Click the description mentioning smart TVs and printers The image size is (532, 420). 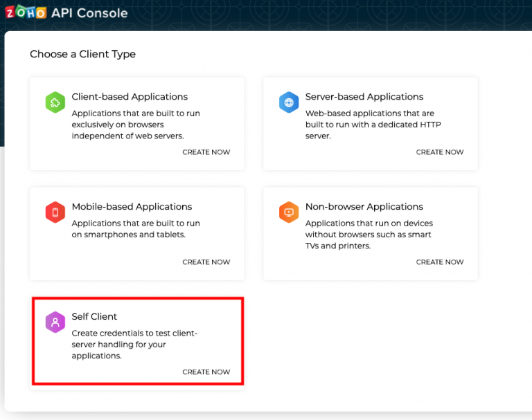[x=369, y=235]
